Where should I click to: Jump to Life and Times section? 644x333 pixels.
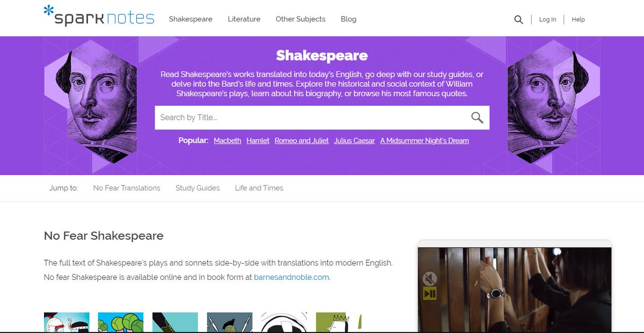pyautogui.click(x=259, y=188)
